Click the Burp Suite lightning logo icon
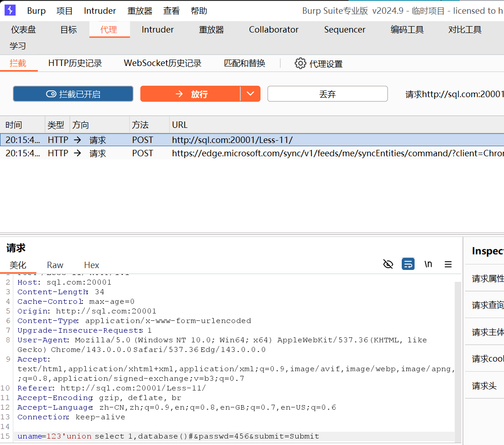 click(10, 10)
